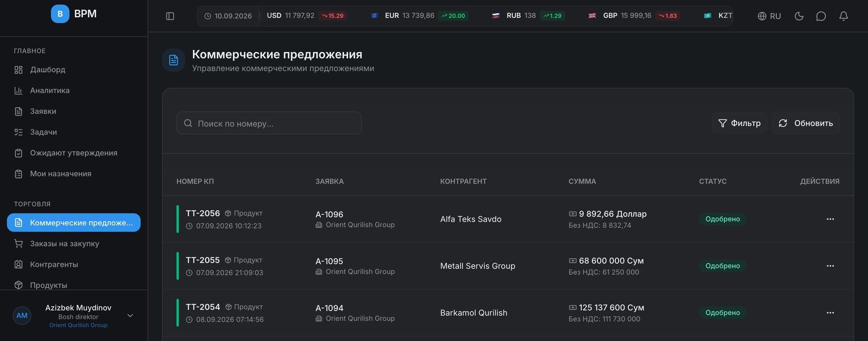
Task: Click amount 9 892,66 Доллар
Action: [x=613, y=214]
